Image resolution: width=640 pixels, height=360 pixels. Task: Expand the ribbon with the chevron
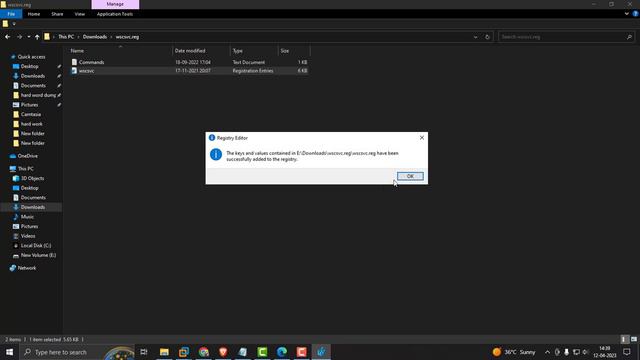click(627, 14)
